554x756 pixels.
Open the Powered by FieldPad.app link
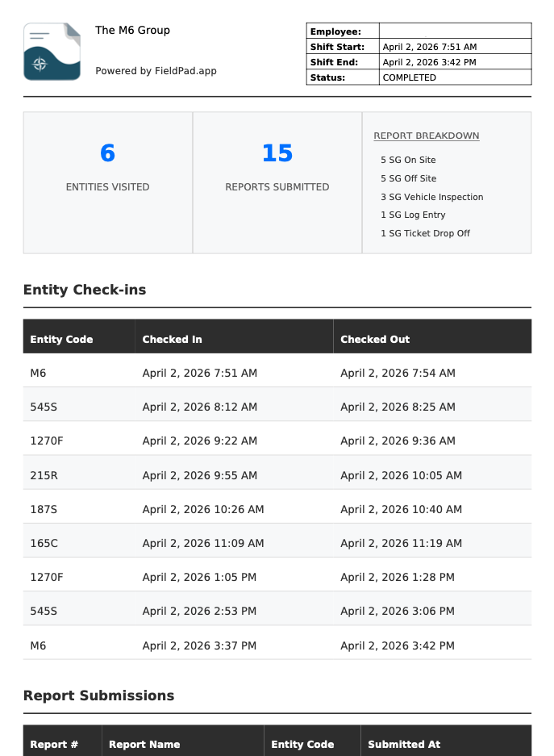(x=156, y=71)
